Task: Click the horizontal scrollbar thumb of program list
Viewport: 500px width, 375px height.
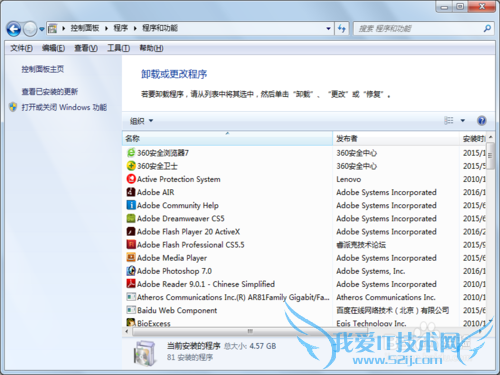Action: (x=250, y=331)
